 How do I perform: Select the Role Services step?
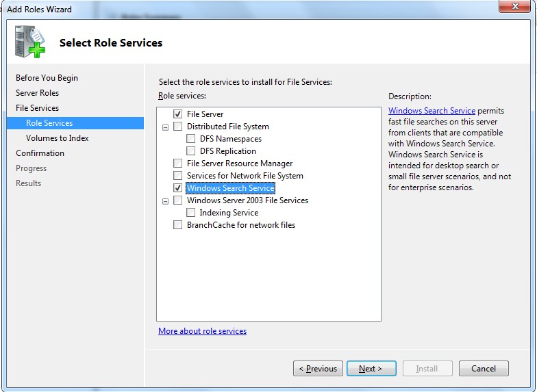point(75,123)
